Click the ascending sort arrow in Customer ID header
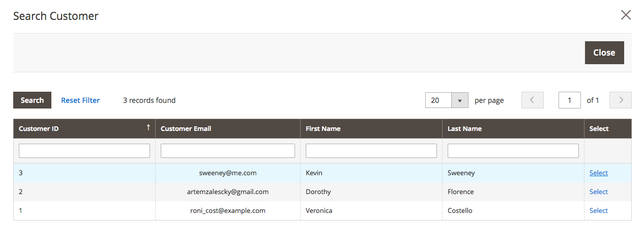This screenshot has height=243, width=644. [149, 127]
